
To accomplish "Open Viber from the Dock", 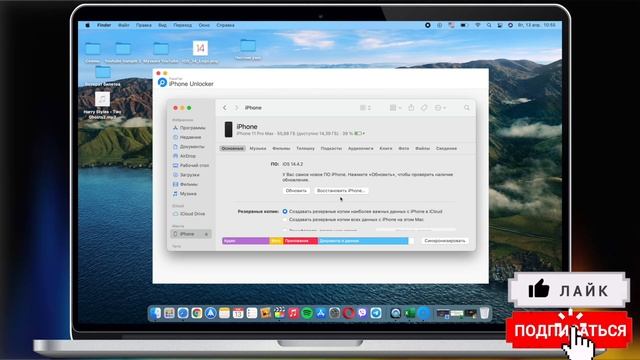I will (362, 313).
